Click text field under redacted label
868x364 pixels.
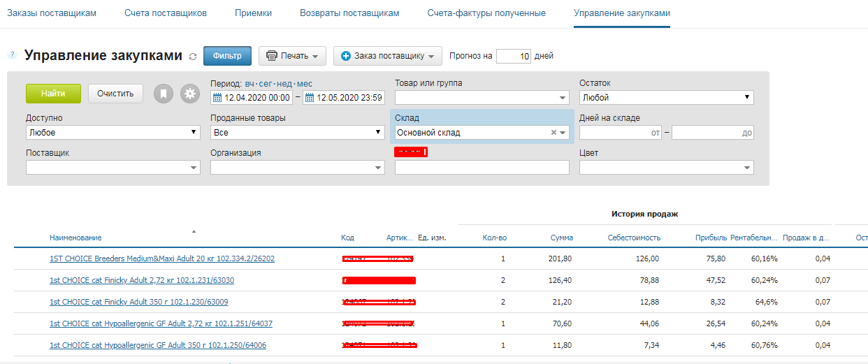pos(482,168)
